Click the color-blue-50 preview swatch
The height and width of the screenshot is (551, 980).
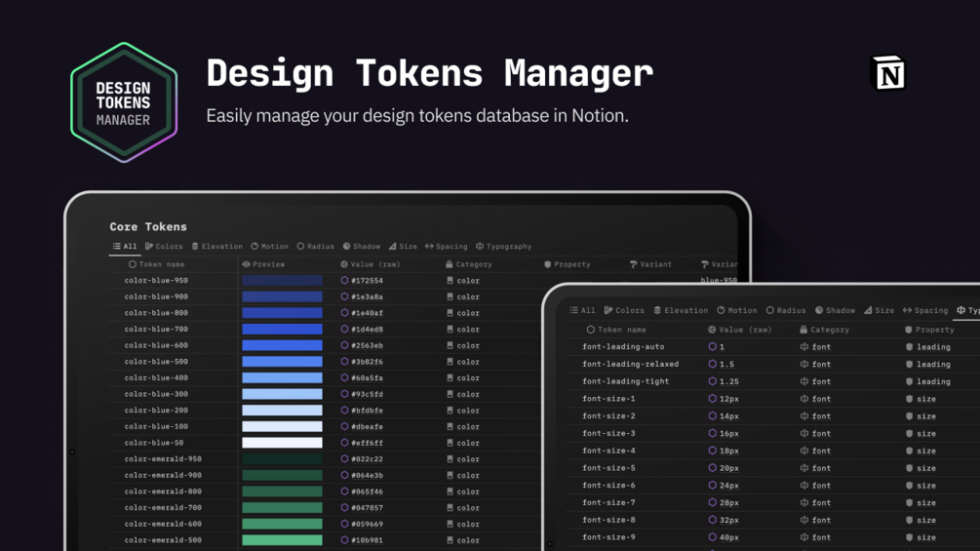[x=282, y=443]
